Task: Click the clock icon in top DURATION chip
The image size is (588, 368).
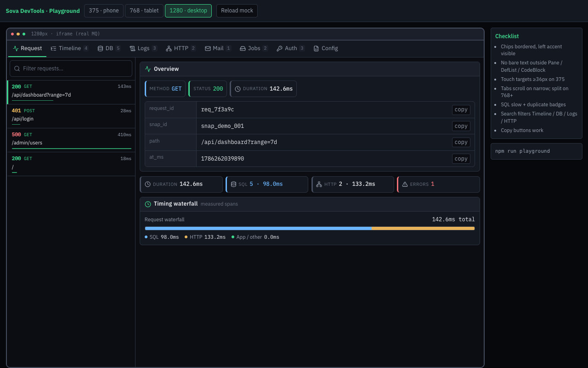Action: (x=237, y=89)
